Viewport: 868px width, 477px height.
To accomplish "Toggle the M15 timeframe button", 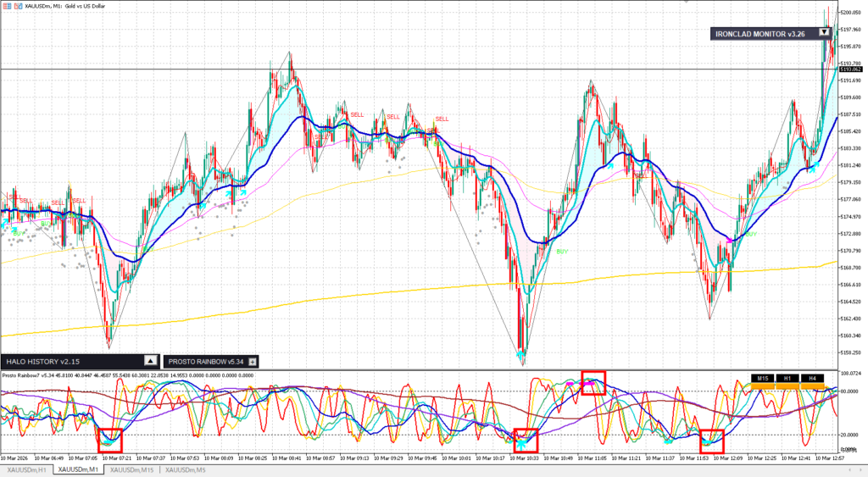I will [763, 377].
